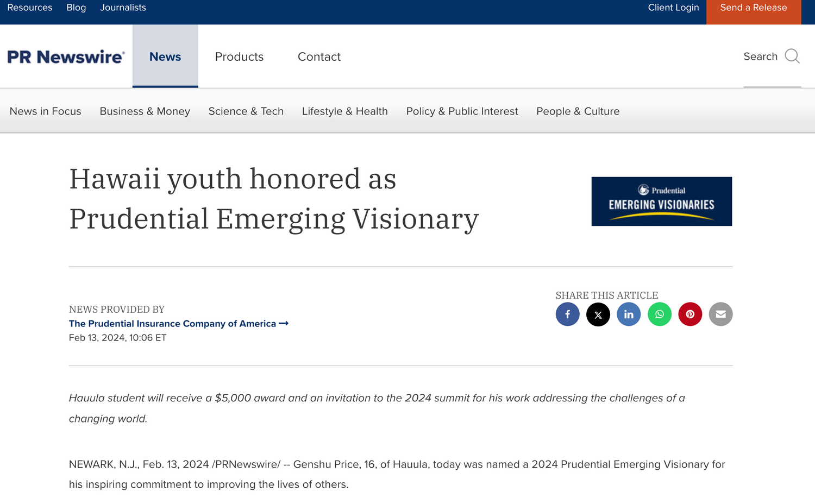Share article on X (Twitter)

[x=598, y=314]
